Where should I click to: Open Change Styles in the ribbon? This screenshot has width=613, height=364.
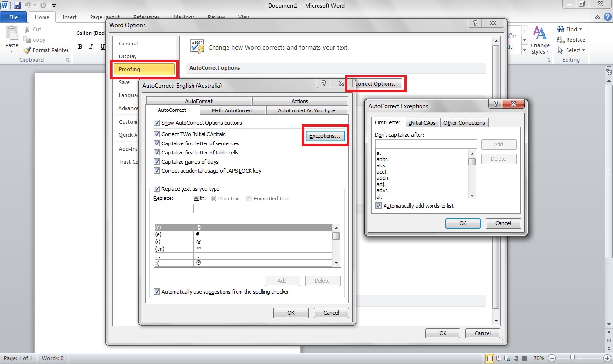(540, 40)
